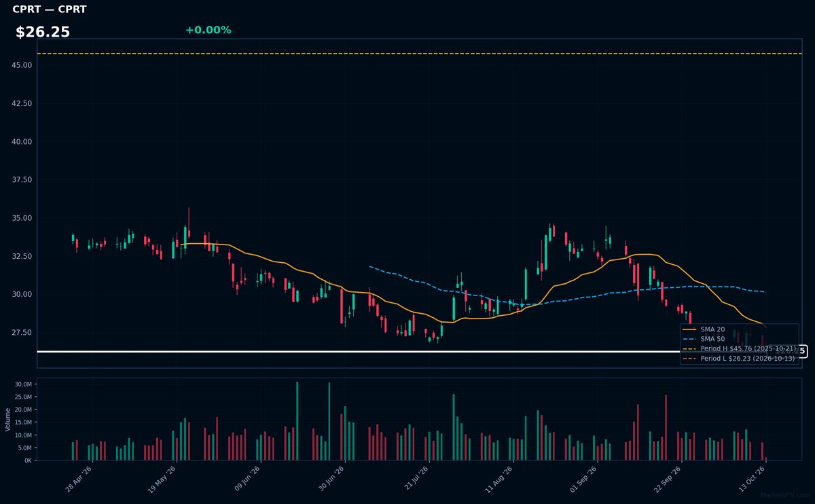The width and height of the screenshot is (815, 504).
Task: Click the 35.00 price axis label
Action: coord(22,218)
